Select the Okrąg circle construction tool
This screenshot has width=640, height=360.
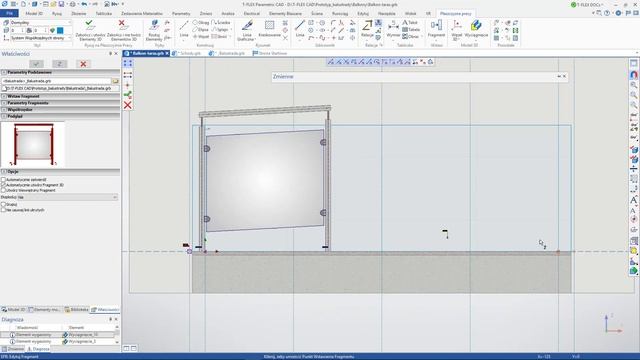pos(200,22)
